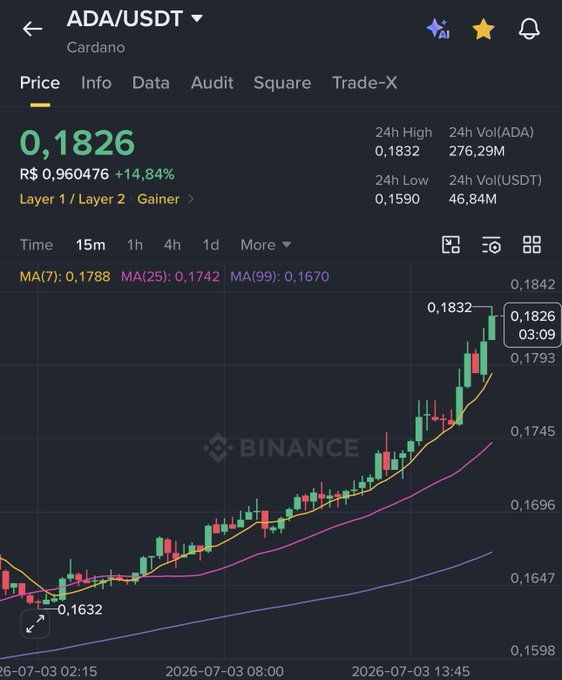Click the large 0,1826 price readout
The image size is (562, 680).
click(78, 142)
